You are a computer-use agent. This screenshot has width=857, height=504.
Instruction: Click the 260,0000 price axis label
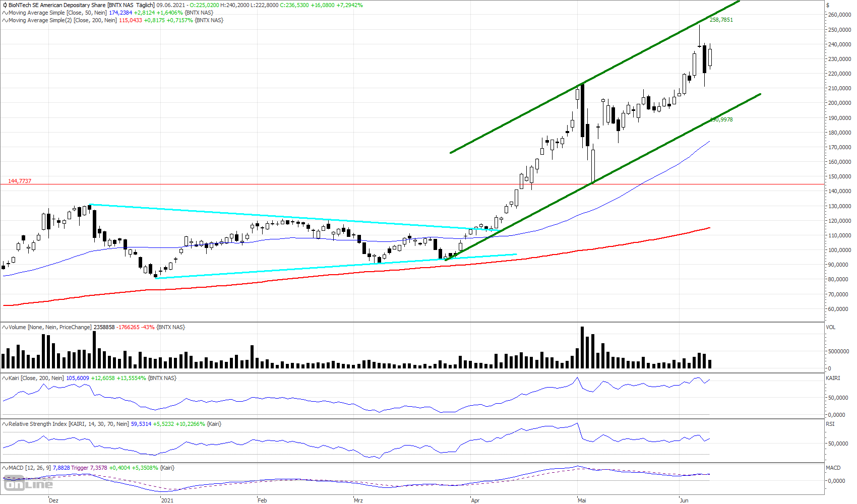coord(840,15)
